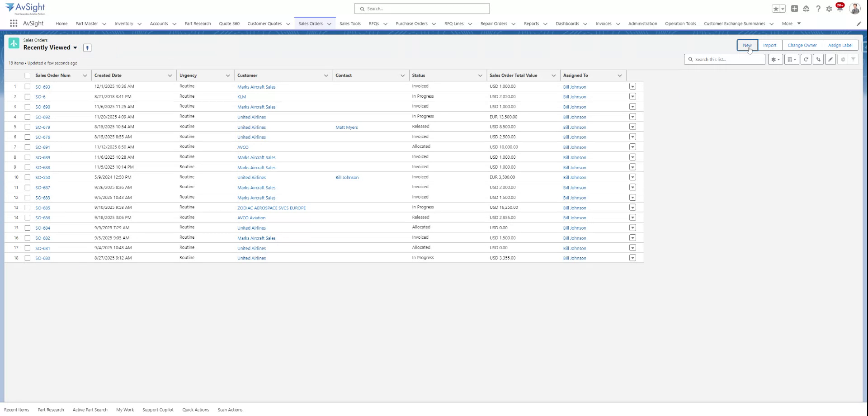The image size is (868, 416).
Task: Open the row actions dropdown for SO-691
Action: 632,147
